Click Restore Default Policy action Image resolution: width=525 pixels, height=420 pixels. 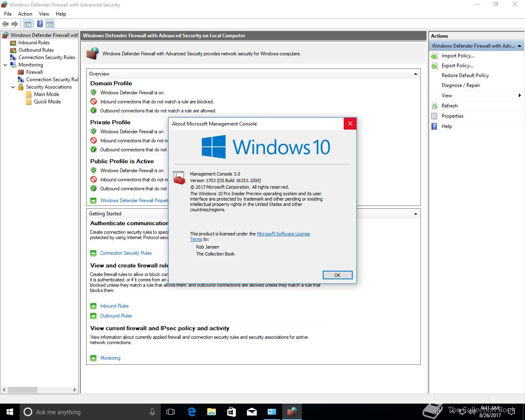465,75
